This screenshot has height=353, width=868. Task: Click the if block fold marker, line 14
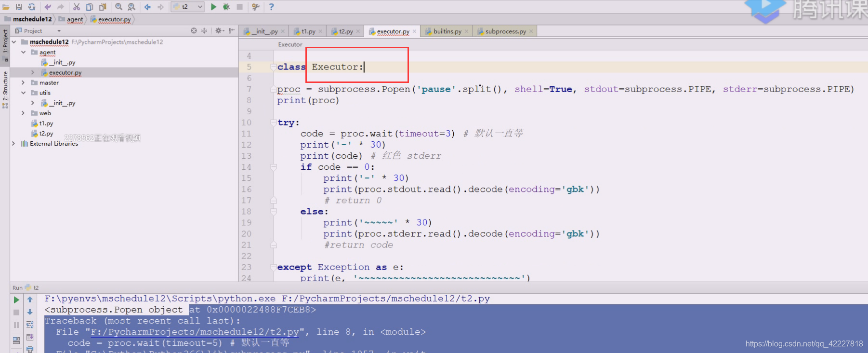click(273, 167)
